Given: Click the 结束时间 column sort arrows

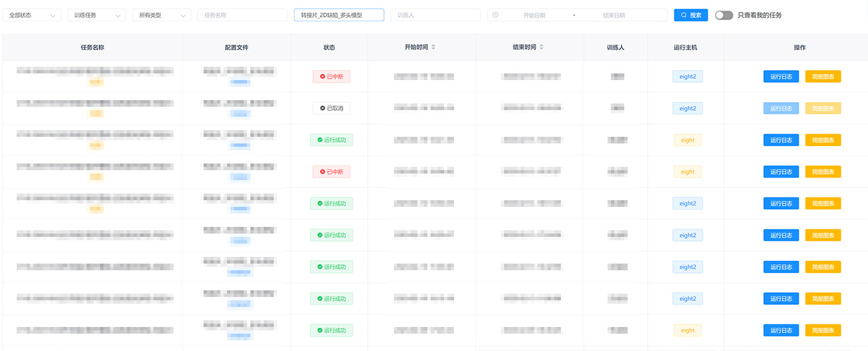Looking at the screenshot, I should point(541,47).
